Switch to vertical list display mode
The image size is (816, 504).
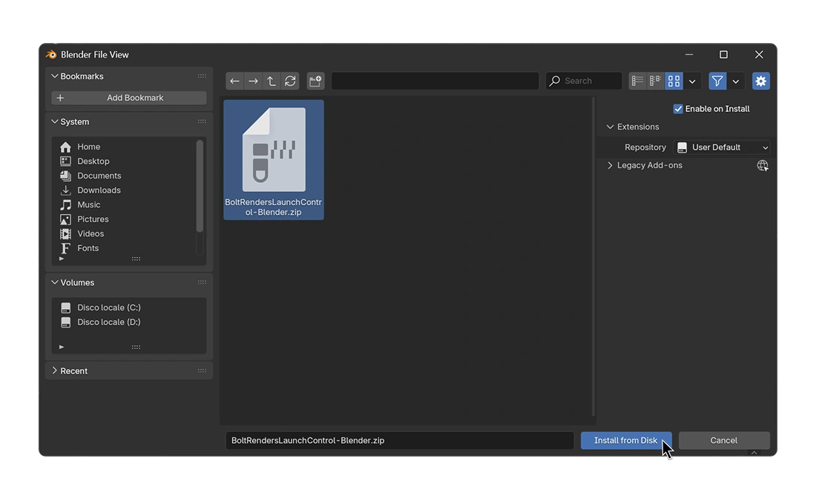637,81
